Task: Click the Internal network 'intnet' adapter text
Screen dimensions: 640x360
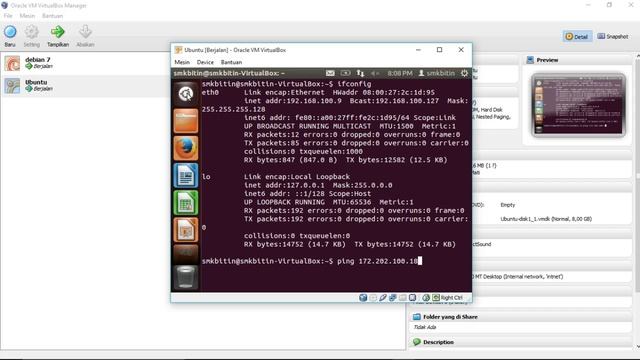Action: 518,276
